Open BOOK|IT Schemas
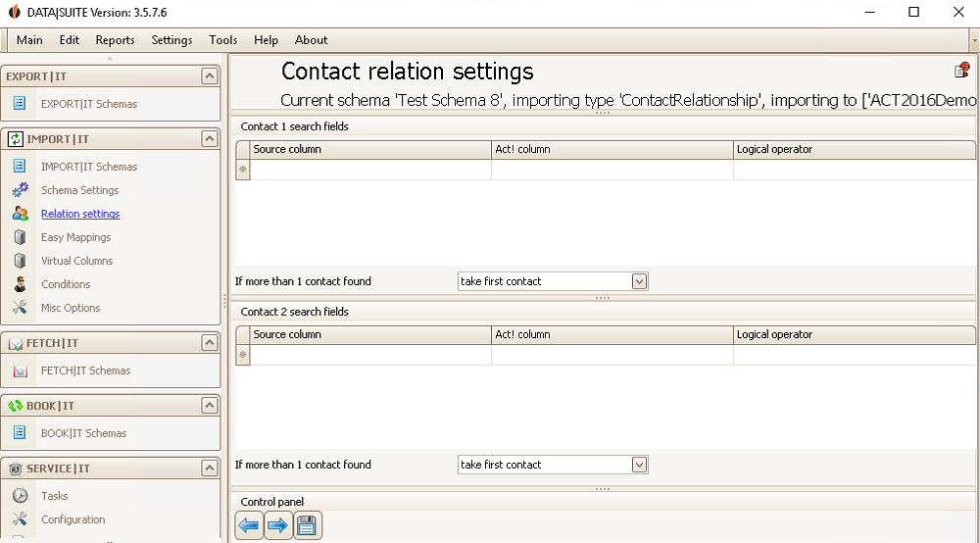 (83, 433)
